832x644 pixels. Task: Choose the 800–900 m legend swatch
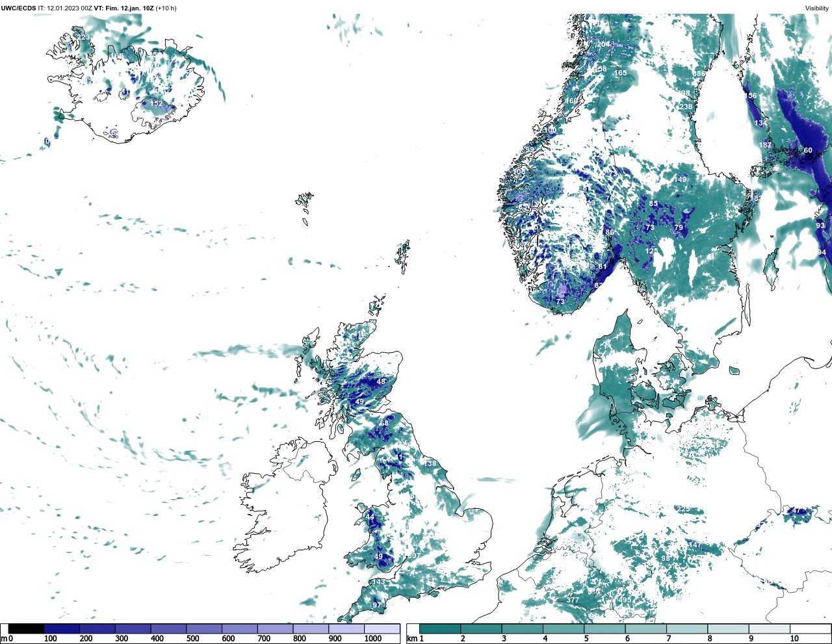coord(311,629)
